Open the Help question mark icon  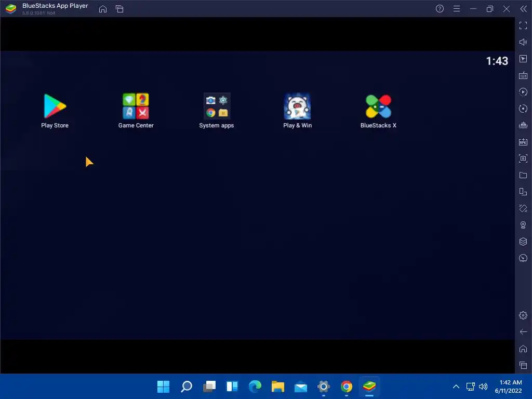pos(440,9)
